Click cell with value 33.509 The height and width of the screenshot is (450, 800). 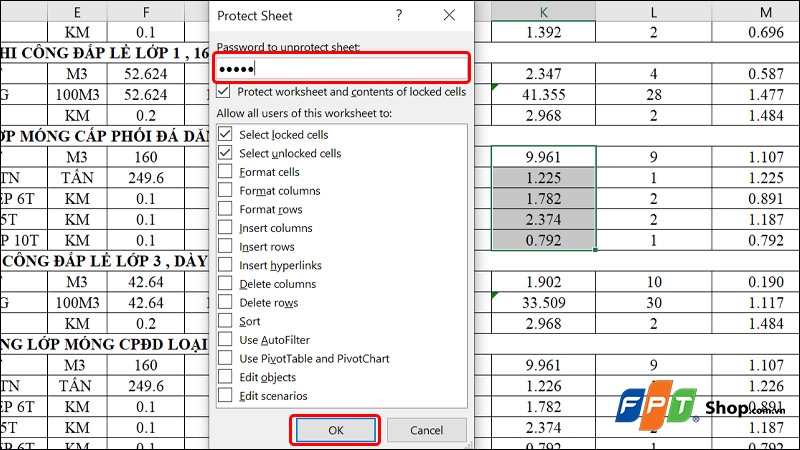pos(543,303)
